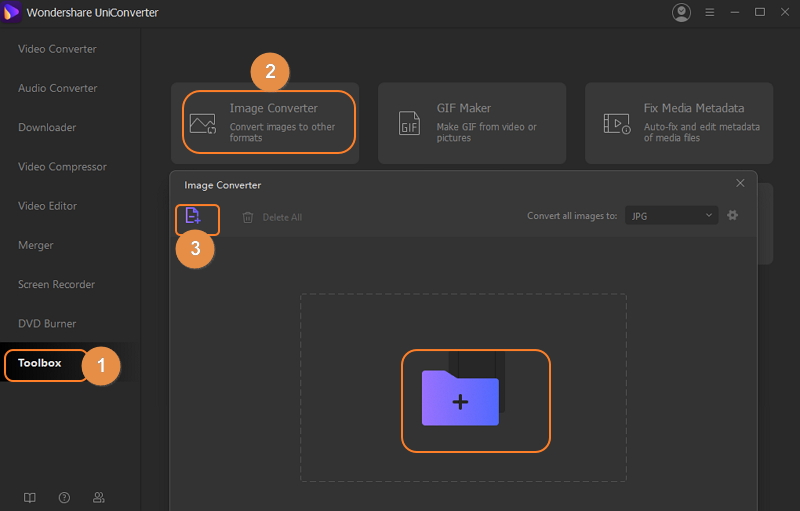Open the Video Converter section
Screen dimensions: 800x511
57,49
